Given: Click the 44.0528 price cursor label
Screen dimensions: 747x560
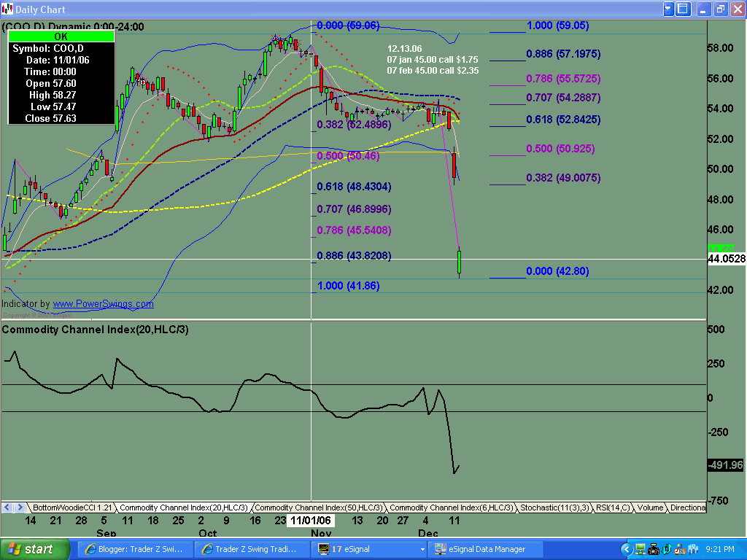Looking at the screenshot, I should (727, 259).
